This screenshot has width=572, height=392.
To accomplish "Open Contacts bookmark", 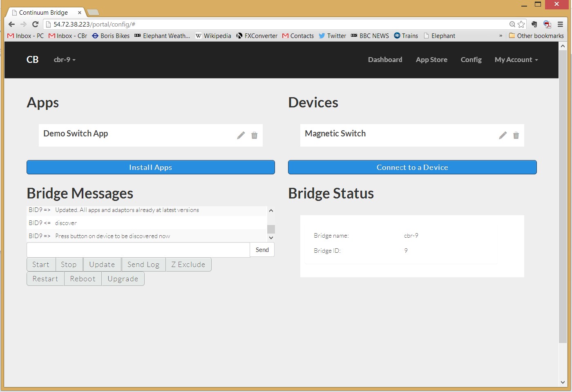I will (x=298, y=36).
